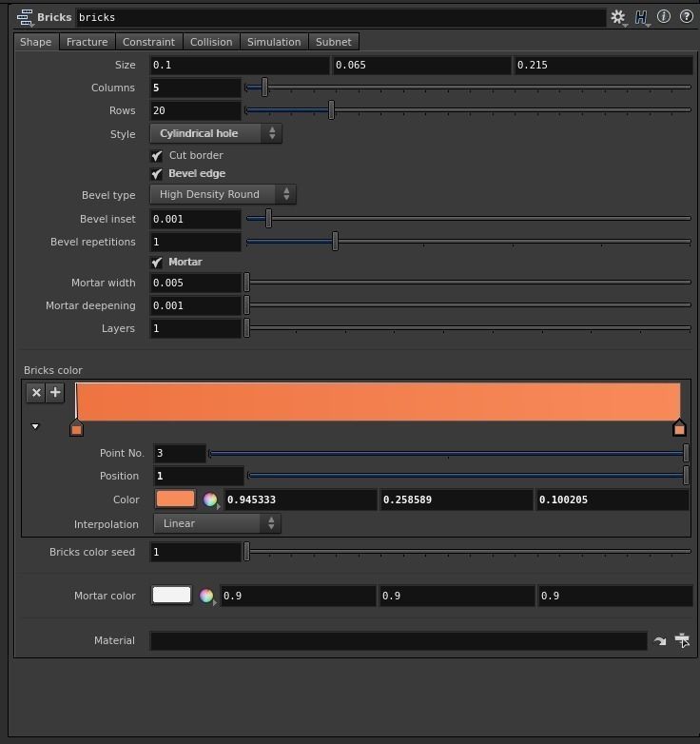Click the Bevel inset value field
700x744 pixels.
(x=195, y=219)
